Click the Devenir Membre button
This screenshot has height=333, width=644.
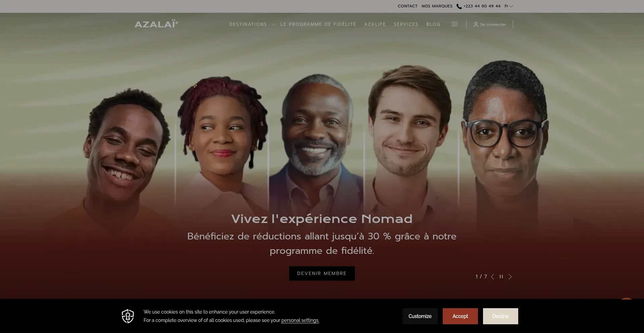[x=322, y=273]
